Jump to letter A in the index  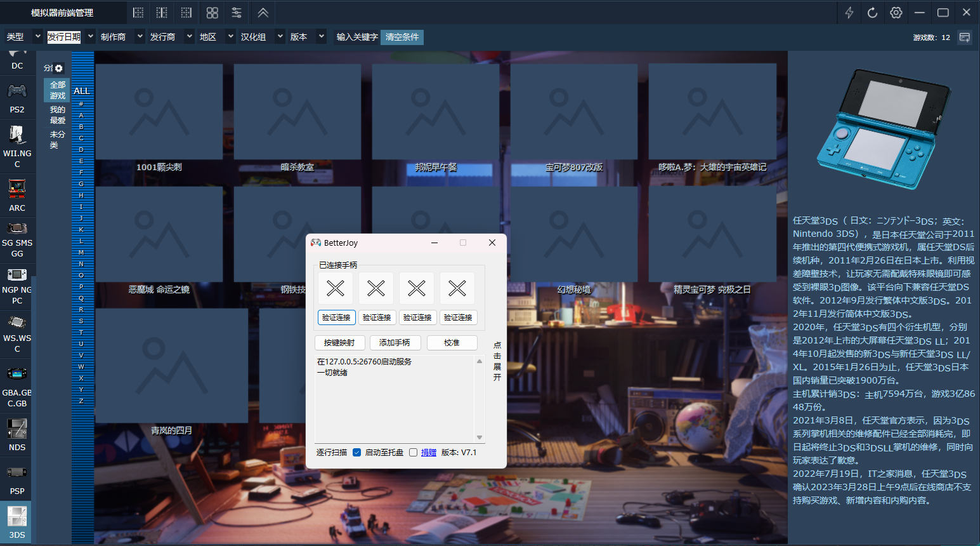coord(81,116)
